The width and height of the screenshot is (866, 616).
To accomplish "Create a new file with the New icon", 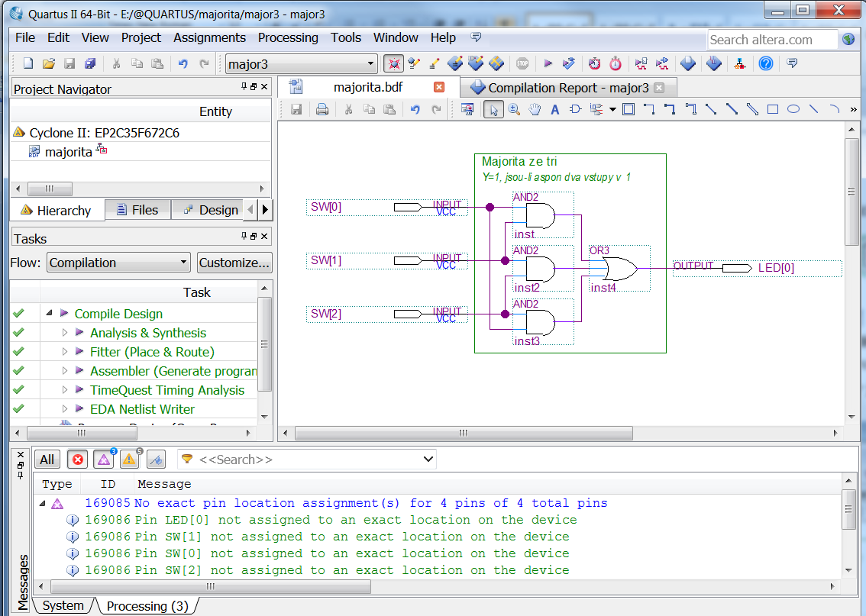I will (x=27, y=63).
